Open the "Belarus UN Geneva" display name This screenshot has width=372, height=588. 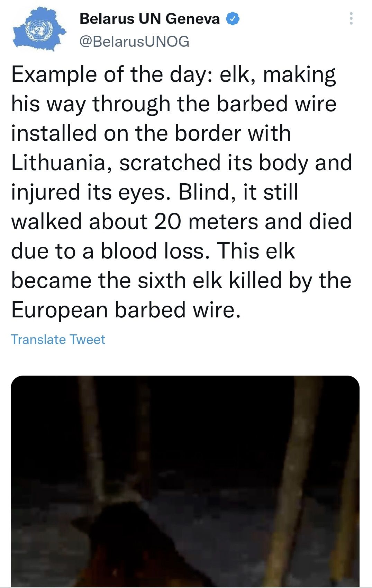tap(149, 19)
